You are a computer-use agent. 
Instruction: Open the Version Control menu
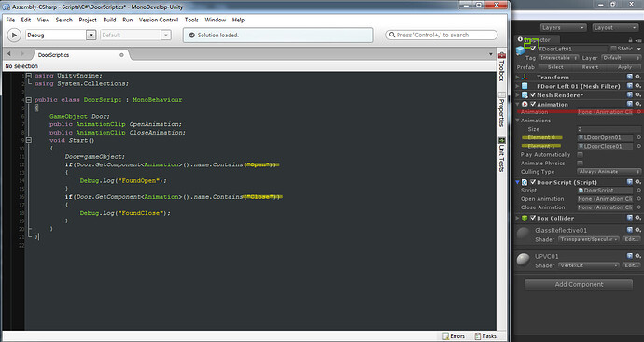[x=159, y=20]
